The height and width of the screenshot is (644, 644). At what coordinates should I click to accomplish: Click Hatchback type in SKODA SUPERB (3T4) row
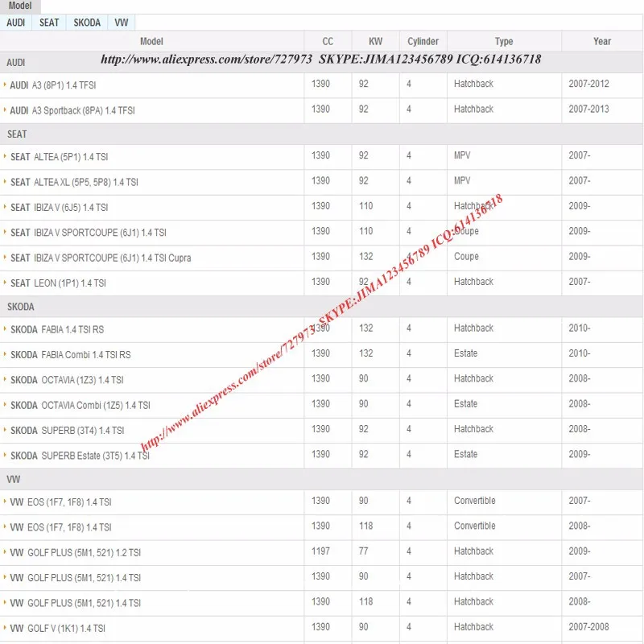pyautogui.click(x=473, y=429)
